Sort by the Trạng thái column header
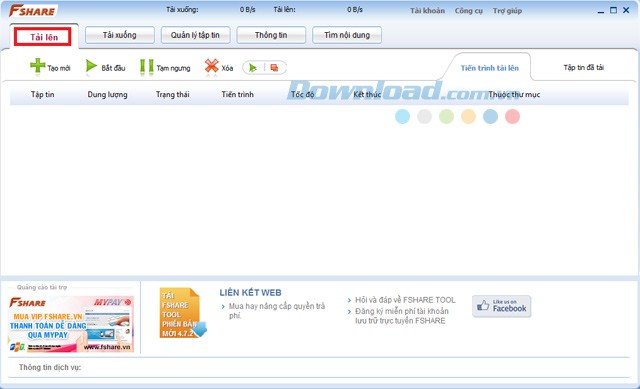The height and width of the screenshot is (389, 640). coord(172,94)
